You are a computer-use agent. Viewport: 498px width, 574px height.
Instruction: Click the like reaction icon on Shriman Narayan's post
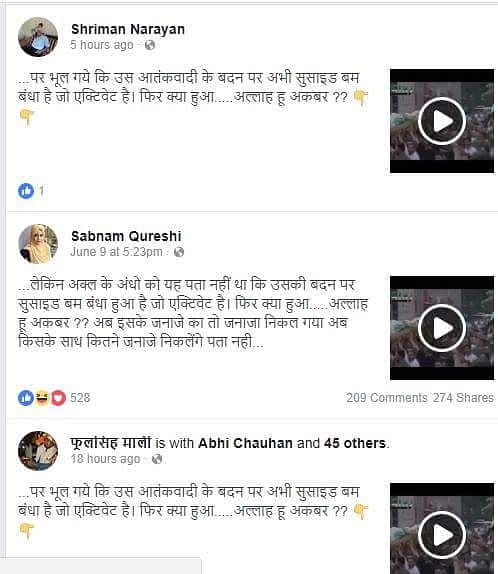coord(26,191)
